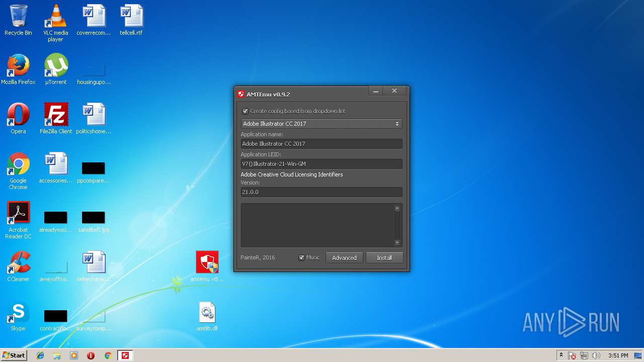Open Chrome from the taskbar
Screen dimensions: 644x362
pyautogui.click(x=108, y=355)
